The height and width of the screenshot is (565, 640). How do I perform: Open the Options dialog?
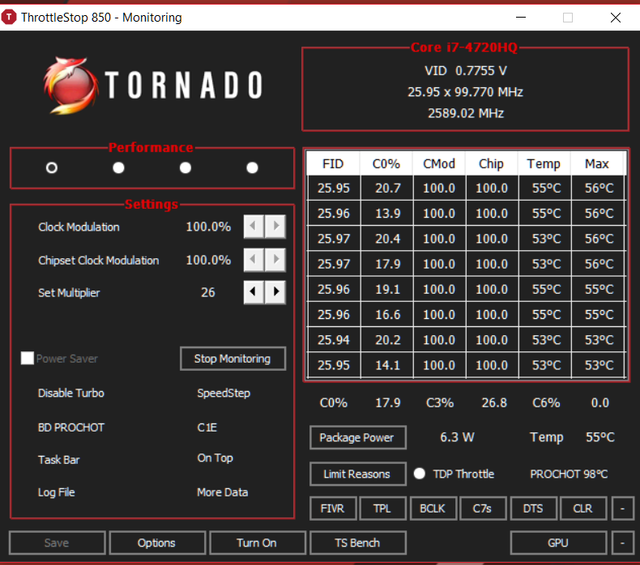coord(157,543)
